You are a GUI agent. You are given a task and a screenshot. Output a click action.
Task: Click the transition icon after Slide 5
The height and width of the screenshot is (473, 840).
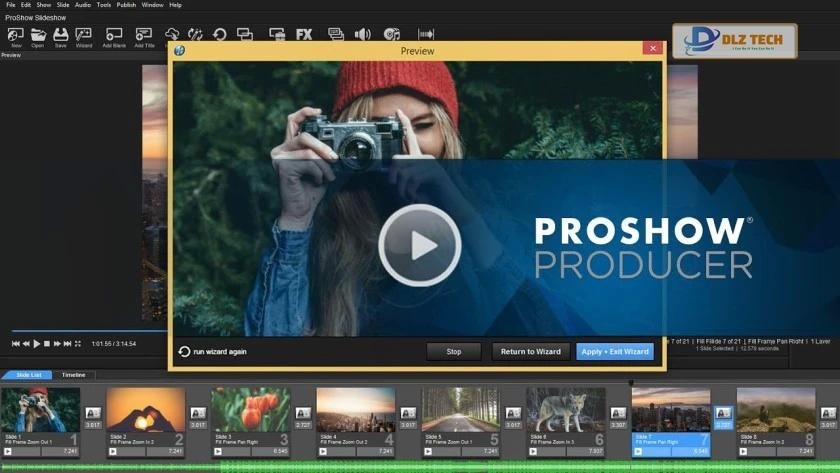(513, 413)
